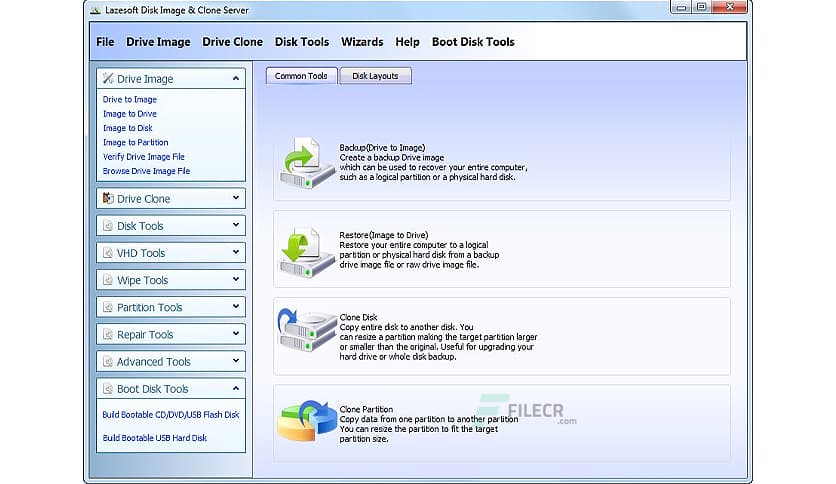836x484 pixels.
Task: Open the Help menu
Action: click(x=407, y=42)
